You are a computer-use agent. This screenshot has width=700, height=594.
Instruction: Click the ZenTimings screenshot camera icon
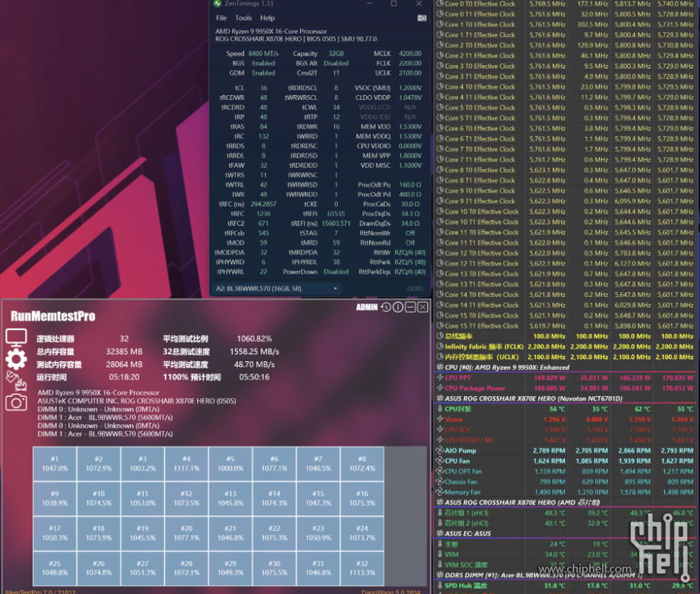point(421,18)
